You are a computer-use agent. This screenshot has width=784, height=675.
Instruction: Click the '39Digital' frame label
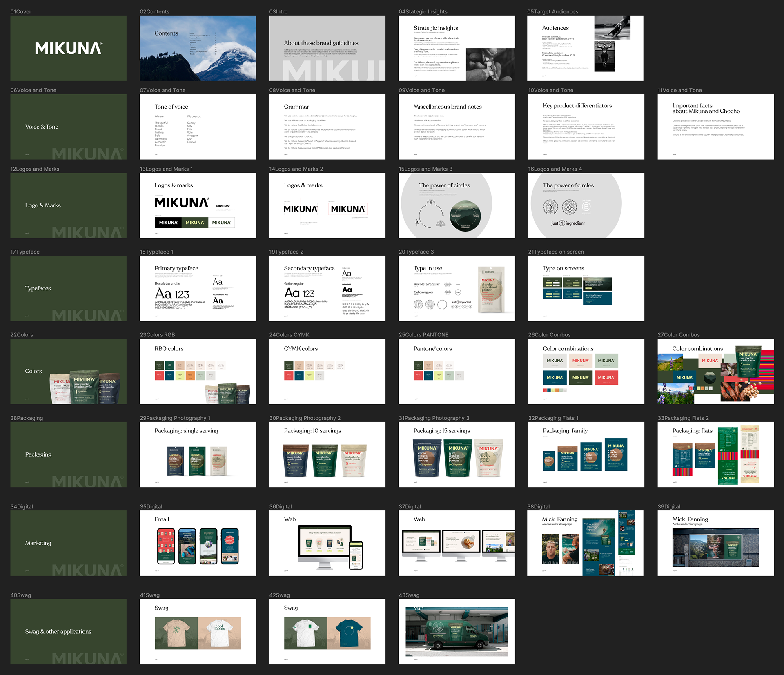669,506
